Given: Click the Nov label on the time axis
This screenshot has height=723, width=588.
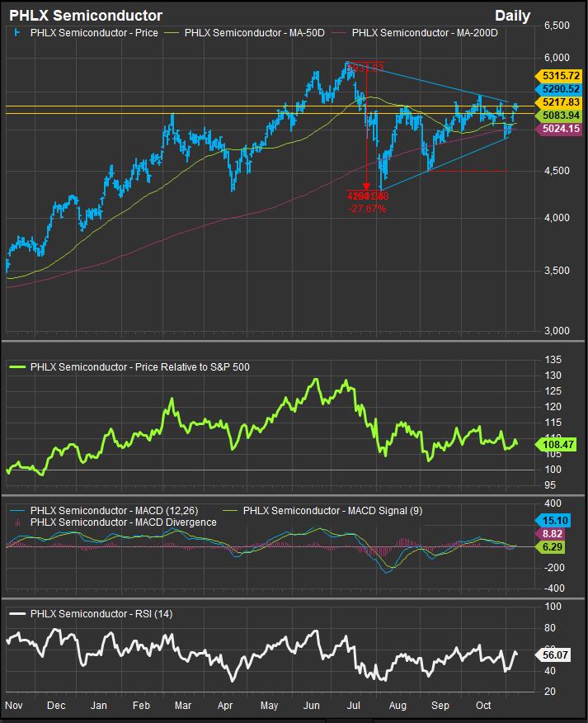Looking at the screenshot, I should (14, 706).
